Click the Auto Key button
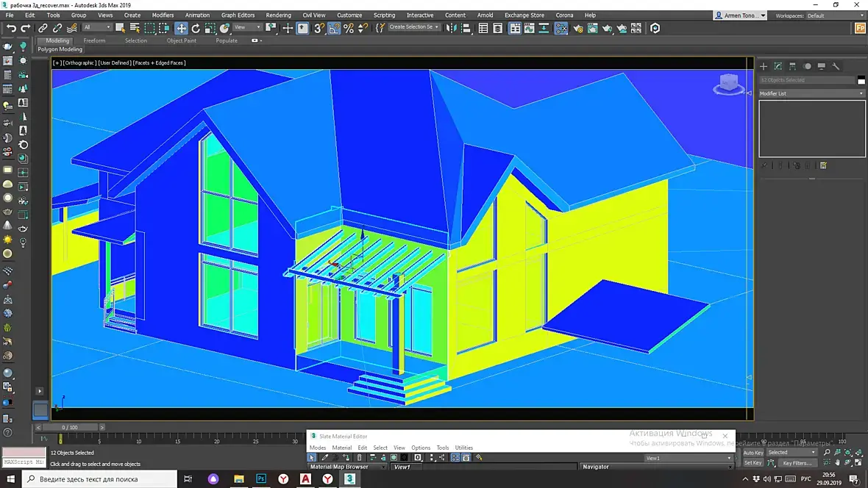Viewport: 868px width, 488px height. point(753,453)
